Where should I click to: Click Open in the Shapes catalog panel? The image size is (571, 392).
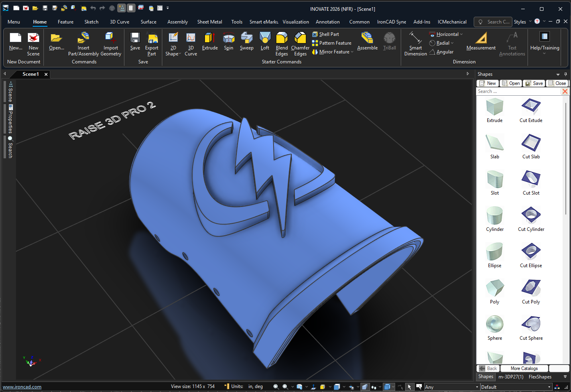point(511,83)
